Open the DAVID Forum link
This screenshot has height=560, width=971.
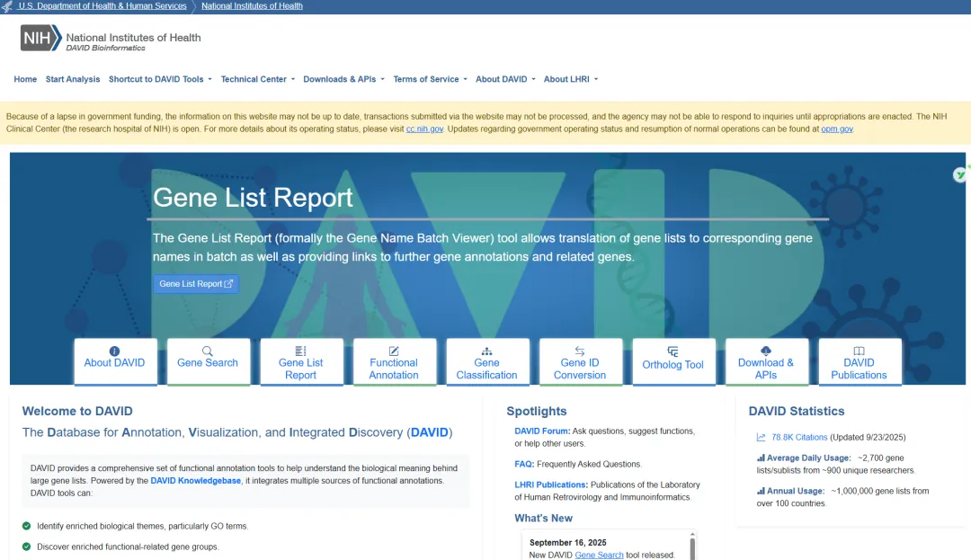pyautogui.click(x=542, y=431)
